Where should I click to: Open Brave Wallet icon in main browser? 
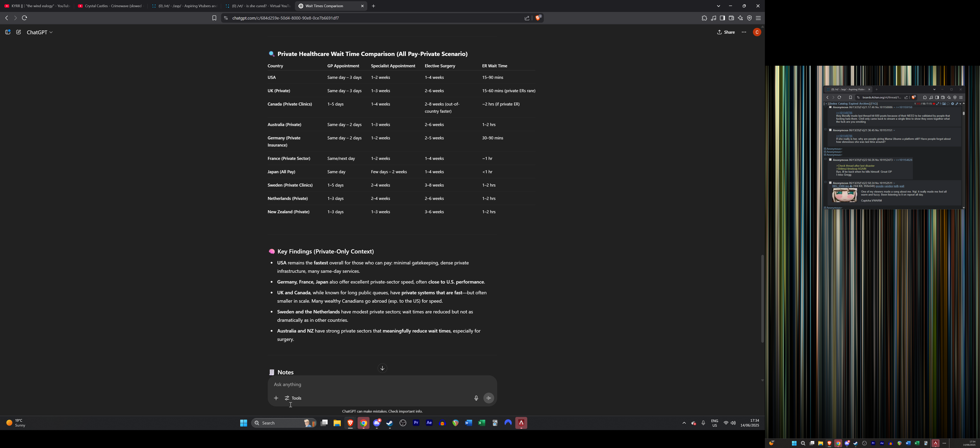tap(731, 18)
